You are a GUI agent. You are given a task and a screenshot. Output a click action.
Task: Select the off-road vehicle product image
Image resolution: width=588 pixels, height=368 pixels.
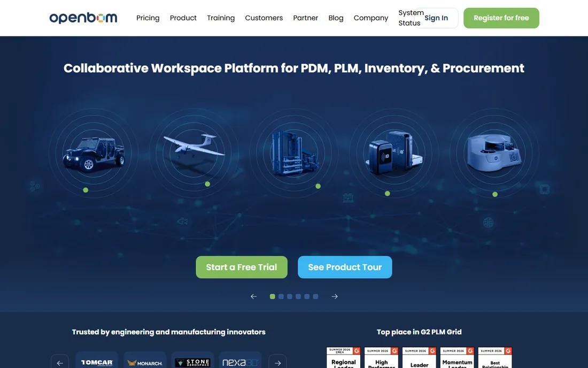94,153
